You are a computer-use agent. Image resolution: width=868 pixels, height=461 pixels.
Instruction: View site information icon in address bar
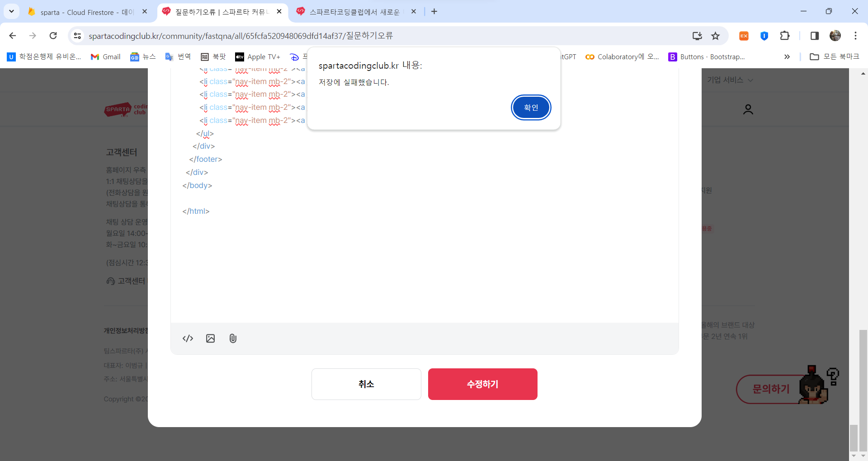tap(77, 36)
